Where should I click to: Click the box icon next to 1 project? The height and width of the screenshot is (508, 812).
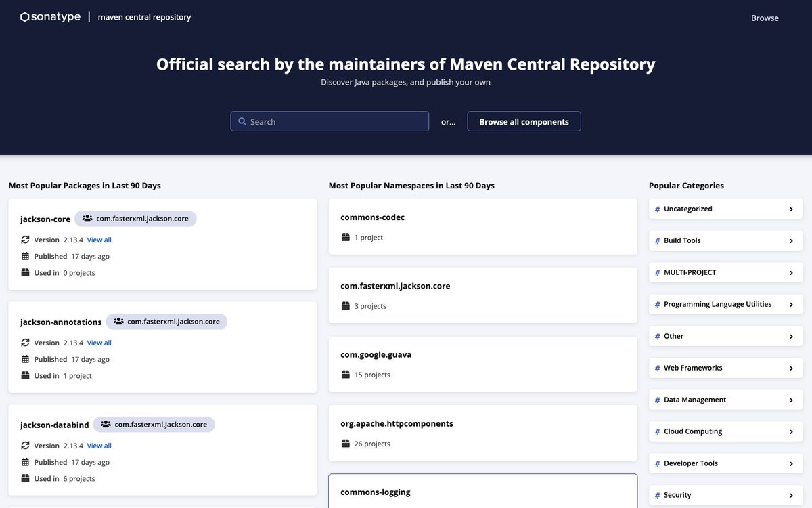[x=345, y=238]
